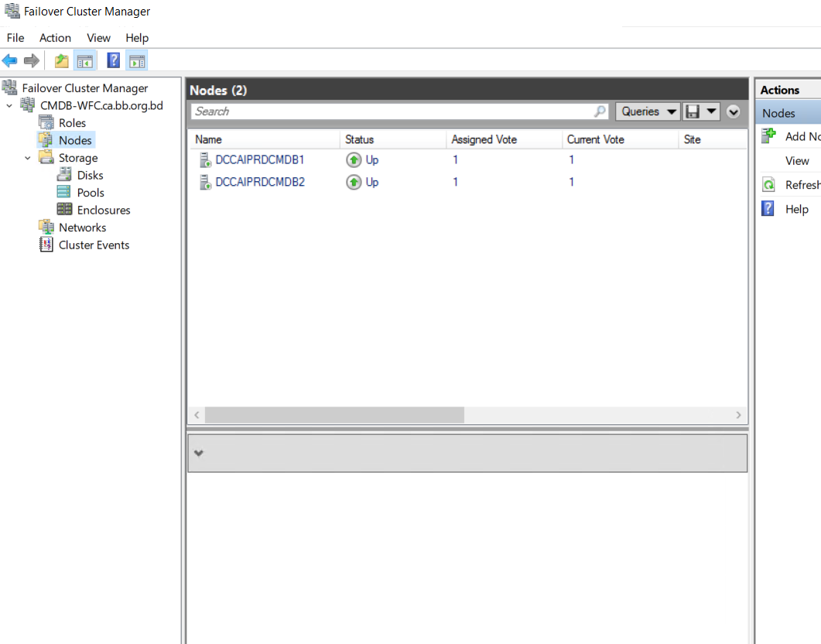Click the app icon in the title bar
Viewport: 821px width, 644px height.
[x=12, y=11]
